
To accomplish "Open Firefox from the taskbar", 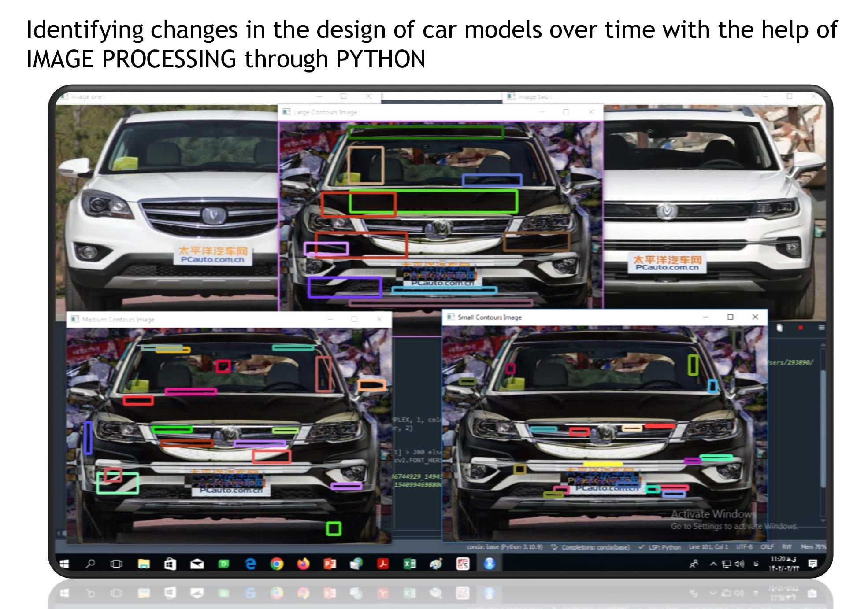I will coord(303,564).
